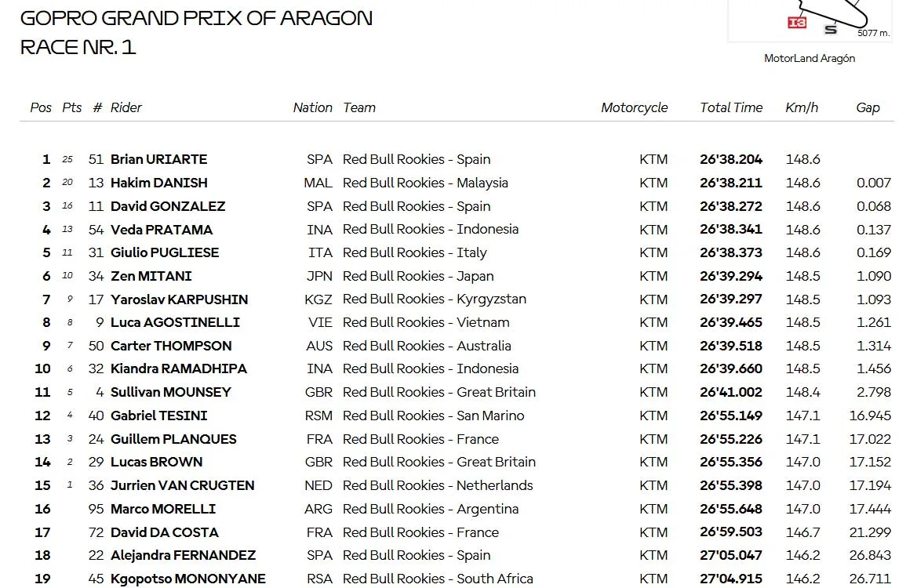The width and height of the screenshot is (917, 588).
Task: Select David GONZALEZ in third position
Action: click(x=168, y=206)
